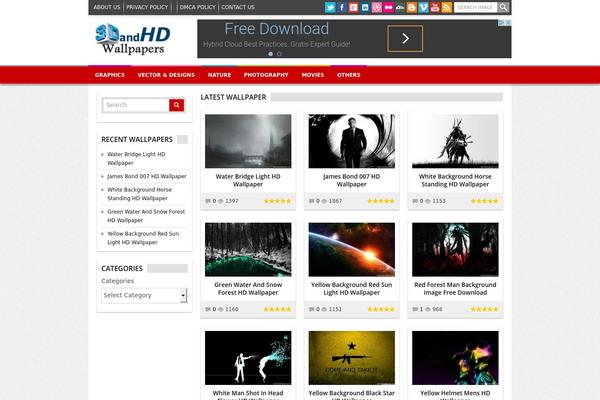Screen dimensions: 600x400
Task: Open recent link Green Water And Snow Forest
Action: [x=146, y=216]
